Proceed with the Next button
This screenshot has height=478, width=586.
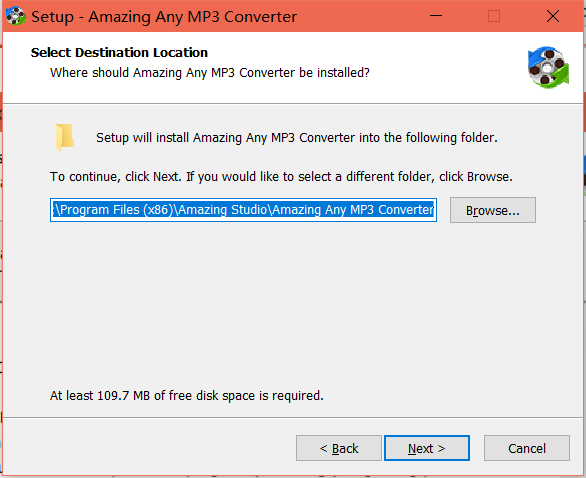[427, 448]
